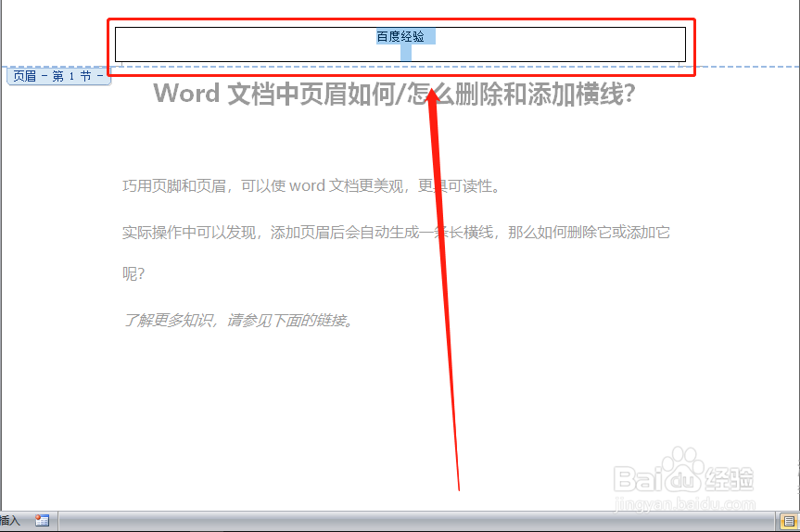Toggle the 插入 insert mode indicator
The image size is (800, 532).
click(x=9, y=520)
